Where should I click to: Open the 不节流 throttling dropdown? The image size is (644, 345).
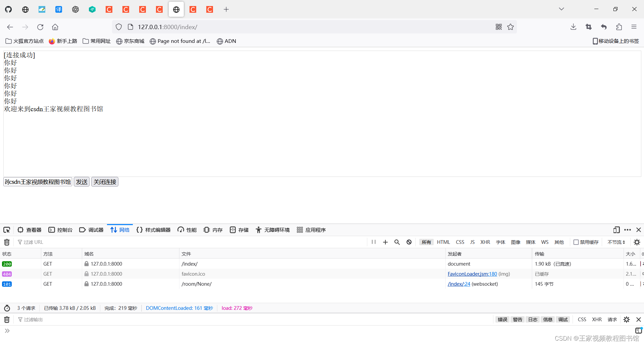pos(616,242)
